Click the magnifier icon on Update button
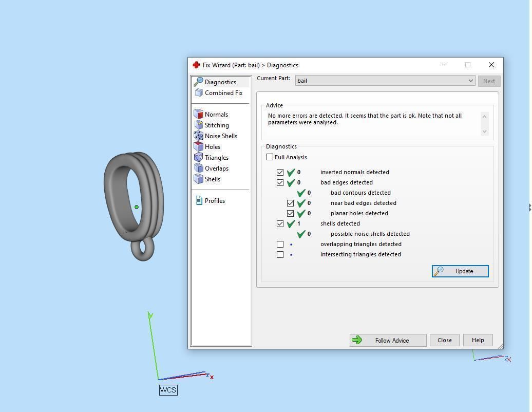Image resolution: width=532 pixels, height=412 pixels. point(439,271)
